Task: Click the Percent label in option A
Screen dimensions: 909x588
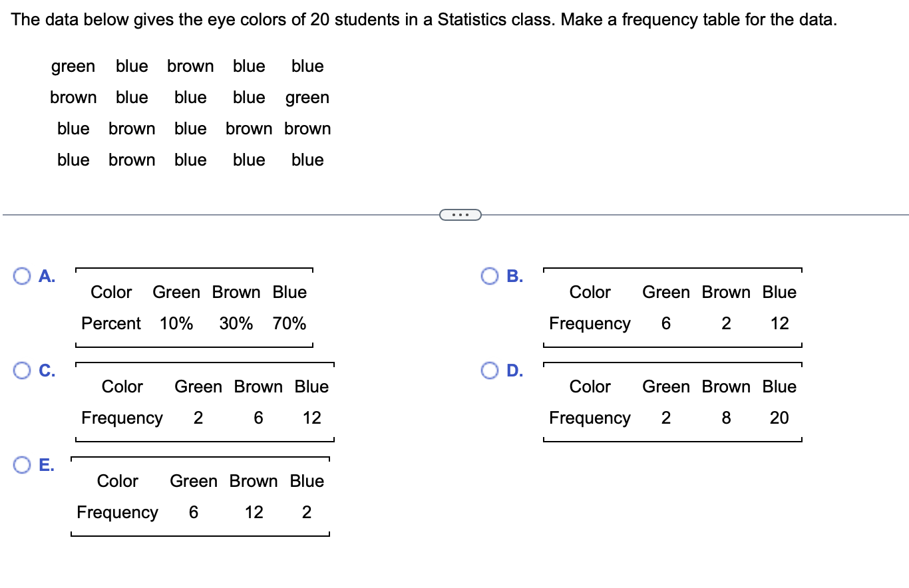Action: point(110,324)
